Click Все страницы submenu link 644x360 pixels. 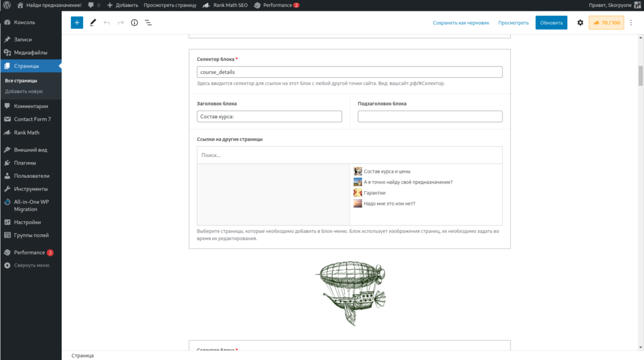[21, 80]
